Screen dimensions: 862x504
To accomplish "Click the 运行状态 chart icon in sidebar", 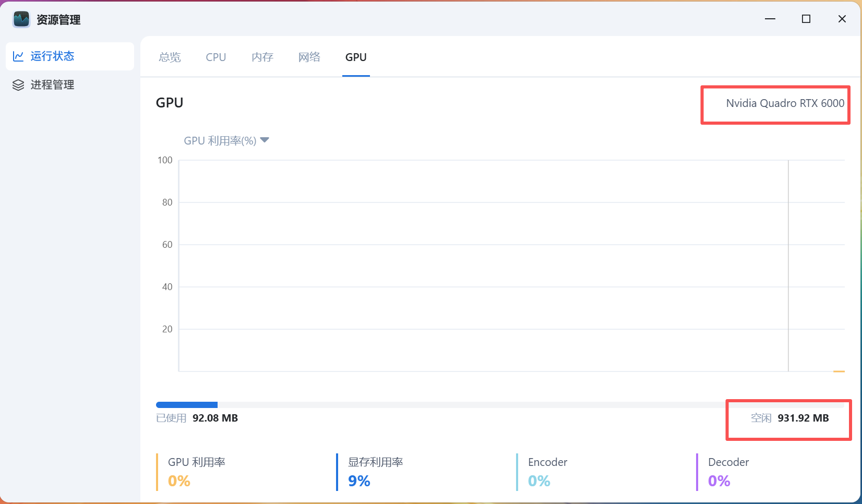I will point(18,56).
